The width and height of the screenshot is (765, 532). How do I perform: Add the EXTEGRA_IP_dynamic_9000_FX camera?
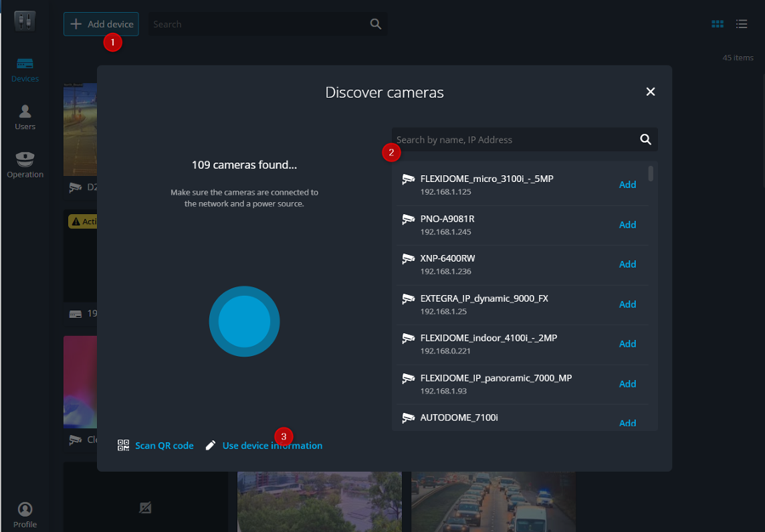point(627,304)
